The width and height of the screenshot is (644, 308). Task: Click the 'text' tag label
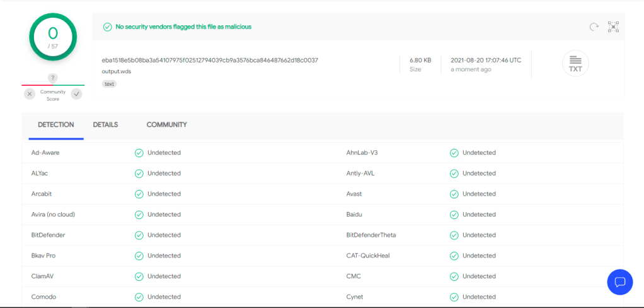coord(110,83)
